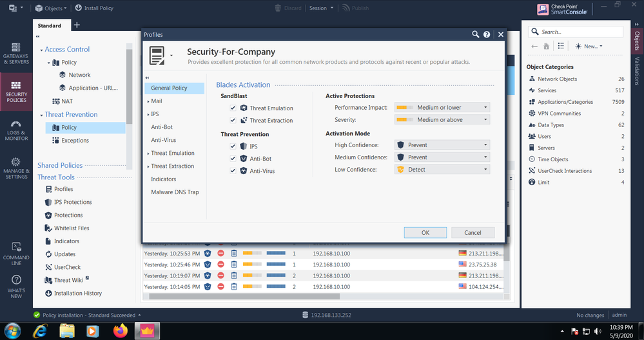This screenshot has width=644, height=340.
Task: Switch to the Standard policy tab
Action: click(x=49, y=26)
